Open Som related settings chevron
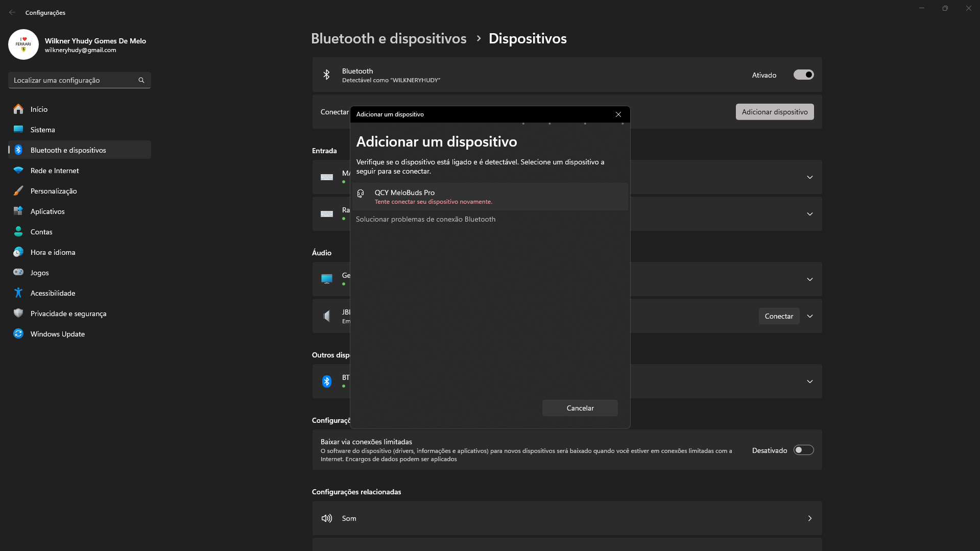Image resolution: width=980 pixels, height=551 pixels. click(810, 518)
